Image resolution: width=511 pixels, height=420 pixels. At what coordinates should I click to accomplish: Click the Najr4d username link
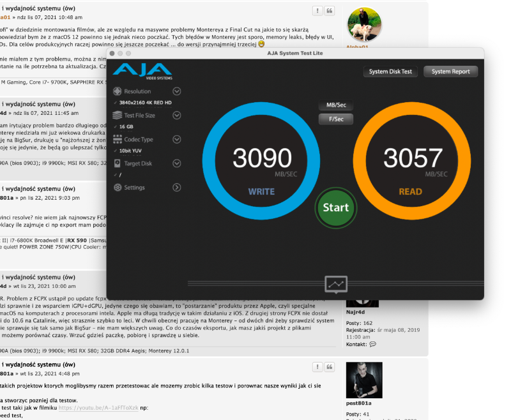pyautogui.click(x=355, y=312)
